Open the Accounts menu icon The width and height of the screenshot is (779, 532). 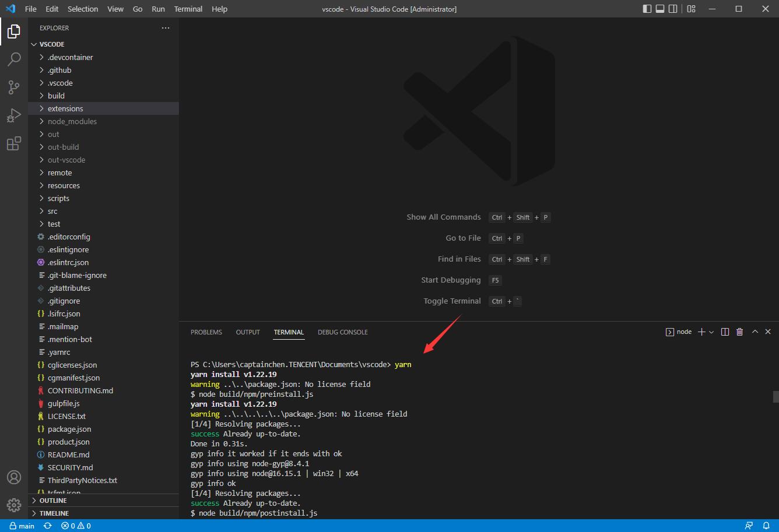point(14,477)
